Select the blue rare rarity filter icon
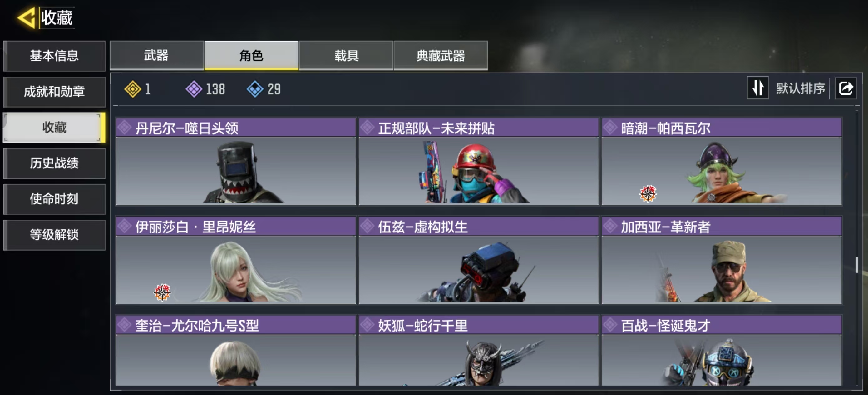Image resolution: width=868 pixels, height=395 pixels. 255,89
